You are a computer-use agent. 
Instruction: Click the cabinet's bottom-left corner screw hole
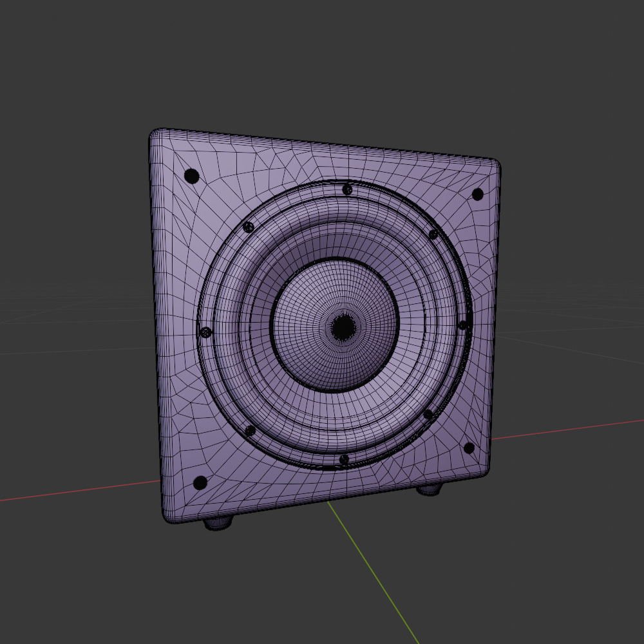[x=200, y=482]
